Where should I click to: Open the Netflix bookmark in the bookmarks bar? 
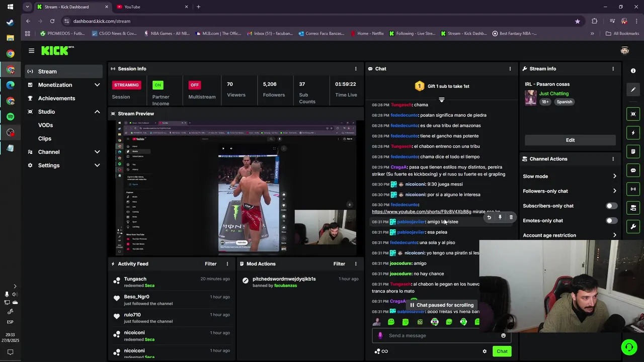pos(367,34)
